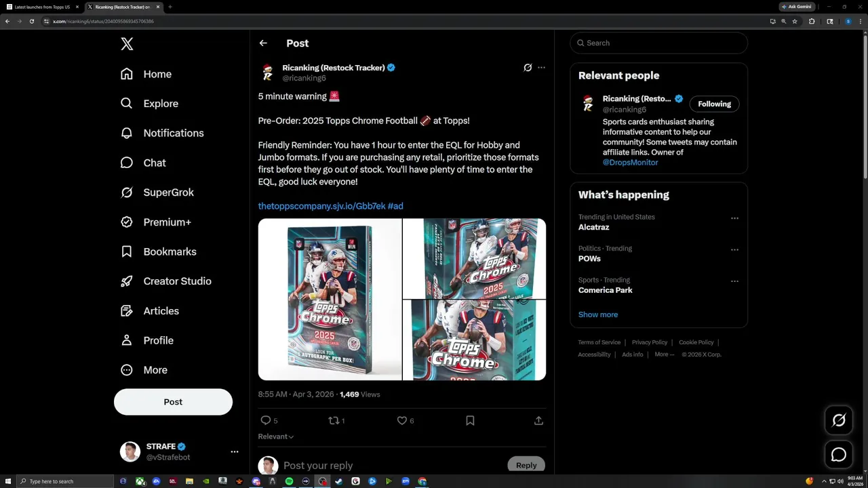Open Spotify from the taskbar
Screen dimensions: 868x488
(x=289, y=481)
